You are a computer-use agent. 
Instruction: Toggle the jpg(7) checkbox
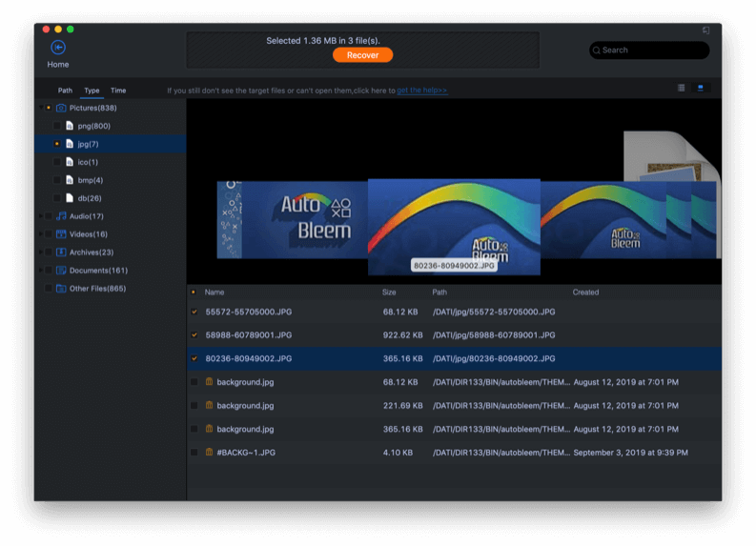[57, 144]
